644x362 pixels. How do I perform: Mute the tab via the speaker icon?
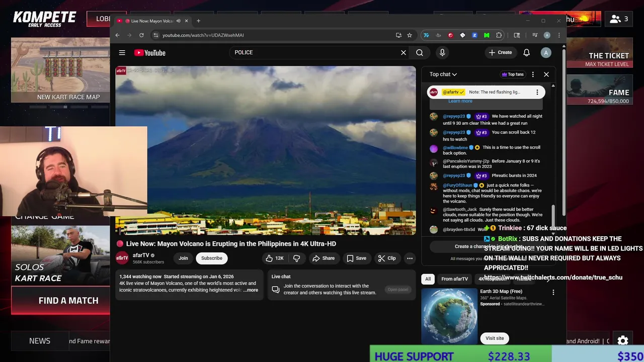click(x=178, y=21)
